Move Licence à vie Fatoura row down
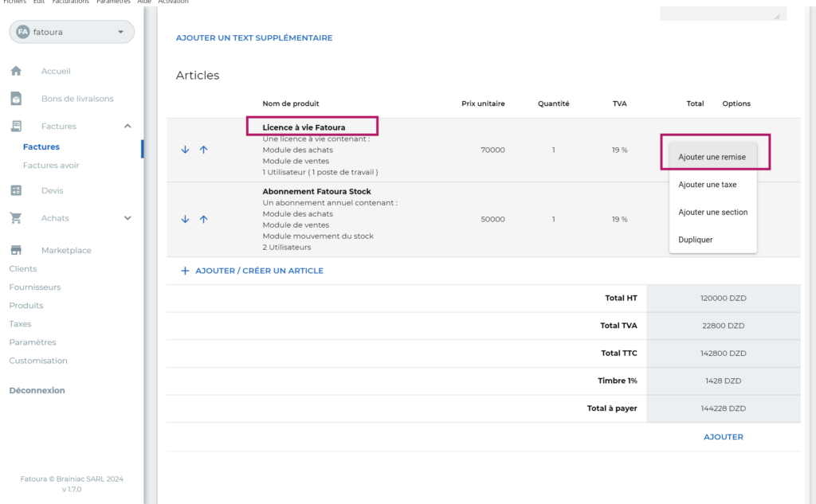 click(x=186, y=150)
